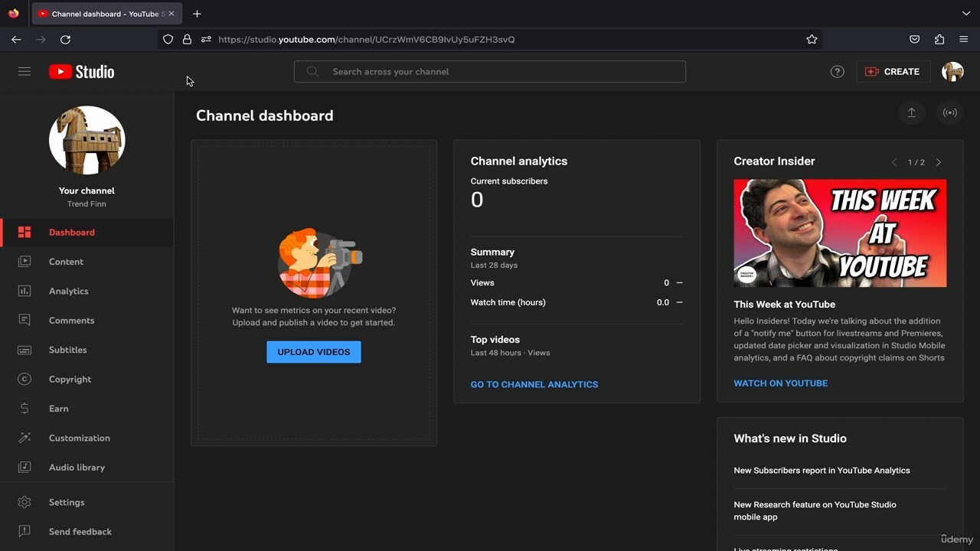Image resolution: width=980 pixels, height=551 pixels.
Task: Switch to Channel dashboard browser tab
Action: [106, 14]
